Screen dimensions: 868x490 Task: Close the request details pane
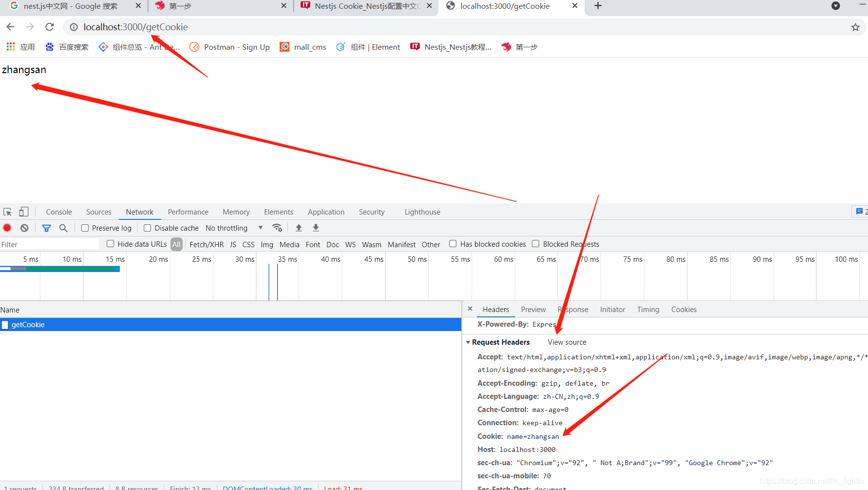point(470,309)
